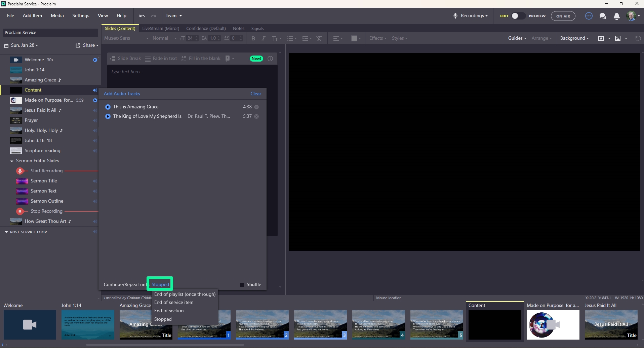The width and height of the screenshot is (644, 348).
Task: Click the info icon beside New! badge
Action: coord(270,59)
